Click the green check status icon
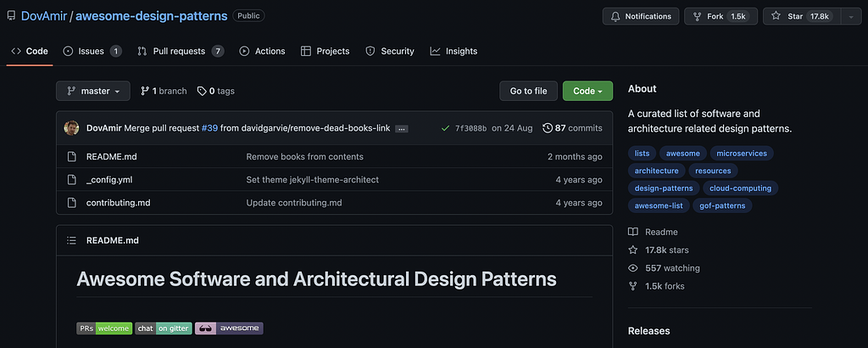This screenshot has width=868, height=348. 445,128
